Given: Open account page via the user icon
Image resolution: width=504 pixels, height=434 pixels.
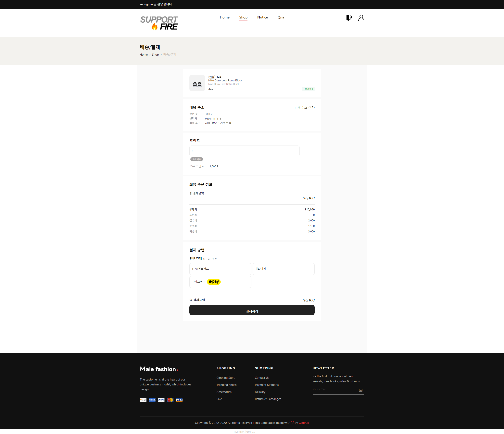Looking at the screenshot, I should [x=361, y=18].
